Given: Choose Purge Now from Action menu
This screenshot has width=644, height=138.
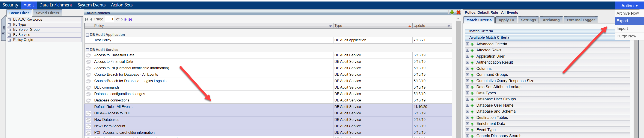Looking at the screenshot, I should [629, 36].
